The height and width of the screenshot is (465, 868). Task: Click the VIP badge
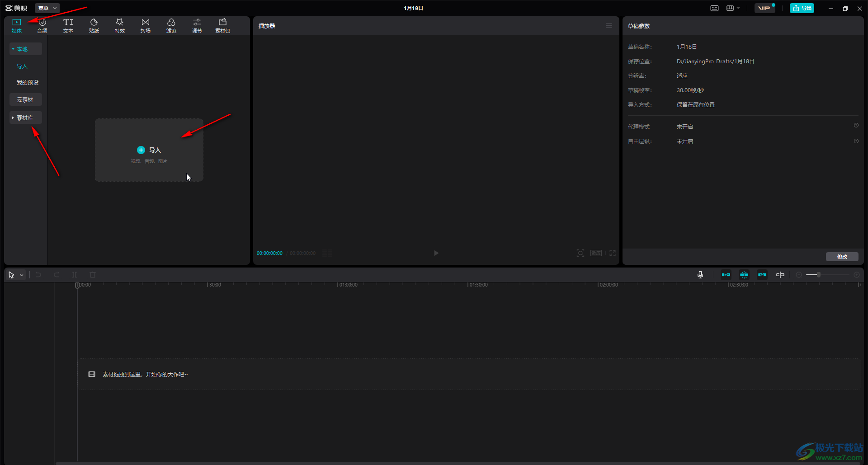764,8
